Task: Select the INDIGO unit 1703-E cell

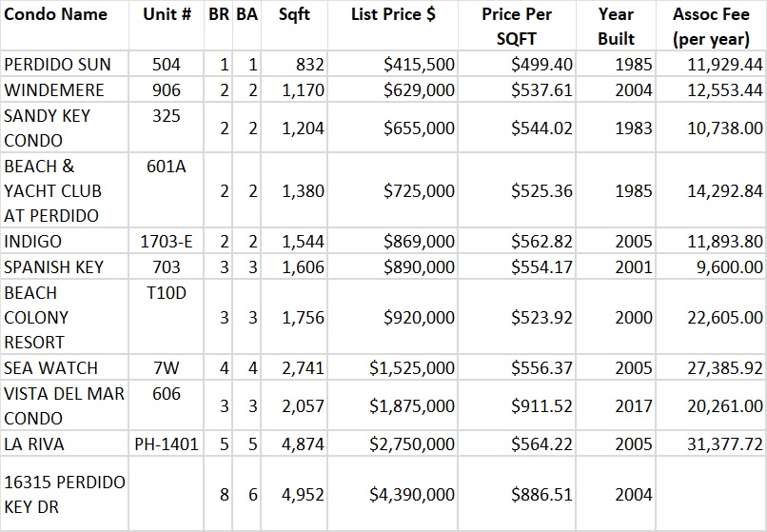Action: coord(166,242)
